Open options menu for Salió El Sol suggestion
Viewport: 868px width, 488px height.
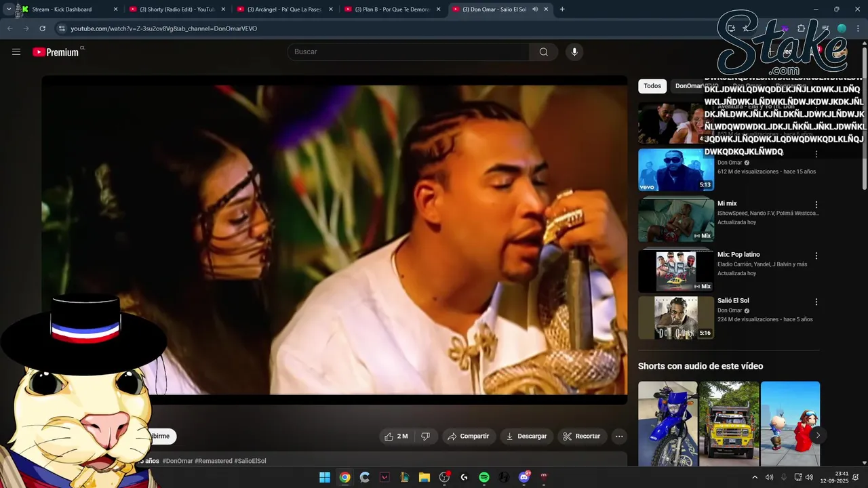pos(816,302)
